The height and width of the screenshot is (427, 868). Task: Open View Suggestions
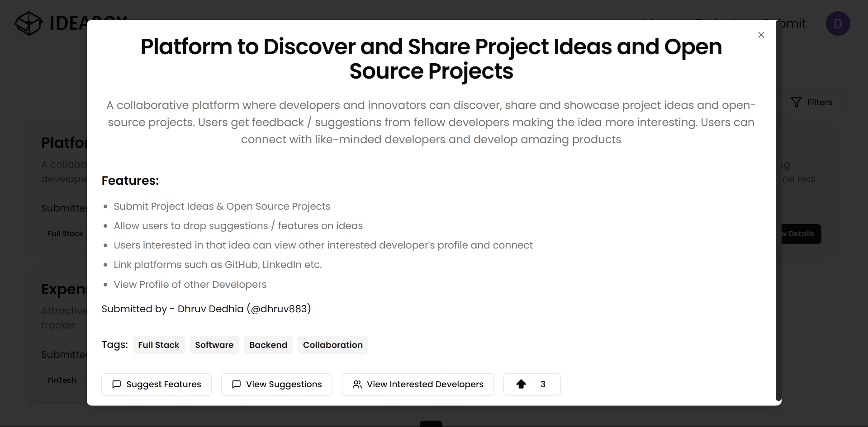(276, 384)
